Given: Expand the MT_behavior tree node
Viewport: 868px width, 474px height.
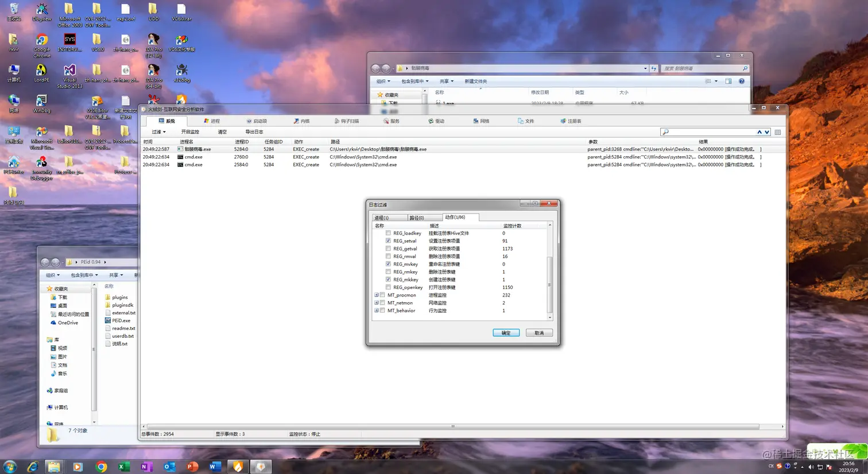Looking at the screenshot, I should 377,311.
